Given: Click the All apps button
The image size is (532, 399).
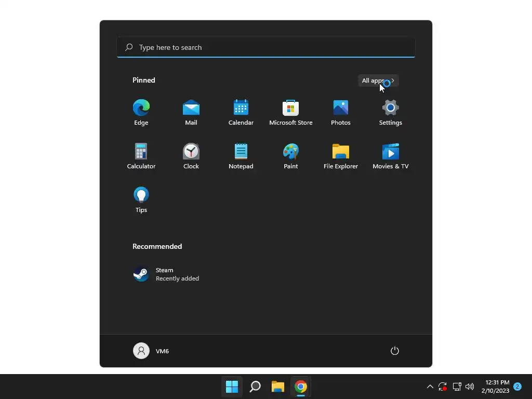Looking at the screenshot, I should (378, 81).
